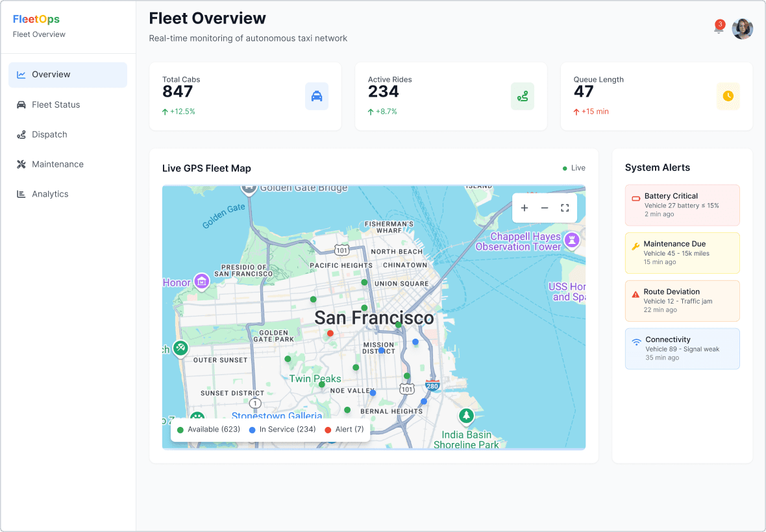Click the Chappell Hayes Observation Tower pin
The height and width of the screenshot is (532, 766).
(x=571, y=240)
